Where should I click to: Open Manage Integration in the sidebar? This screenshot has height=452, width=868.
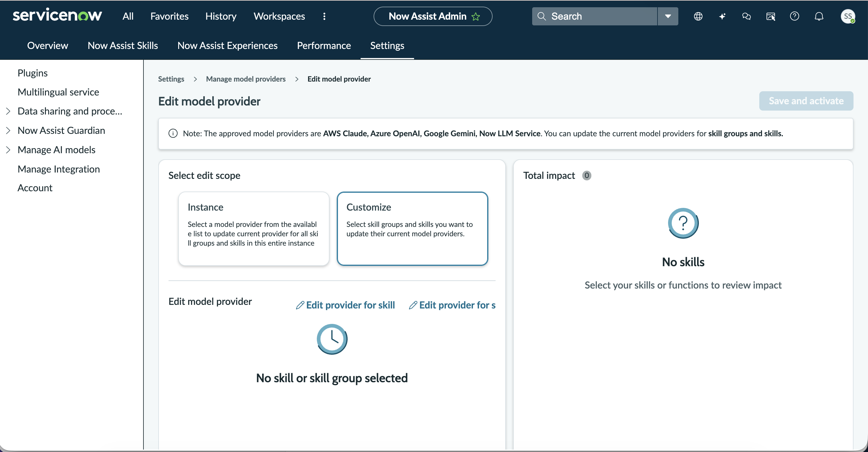pyautogui.click(x=59, y=169)
